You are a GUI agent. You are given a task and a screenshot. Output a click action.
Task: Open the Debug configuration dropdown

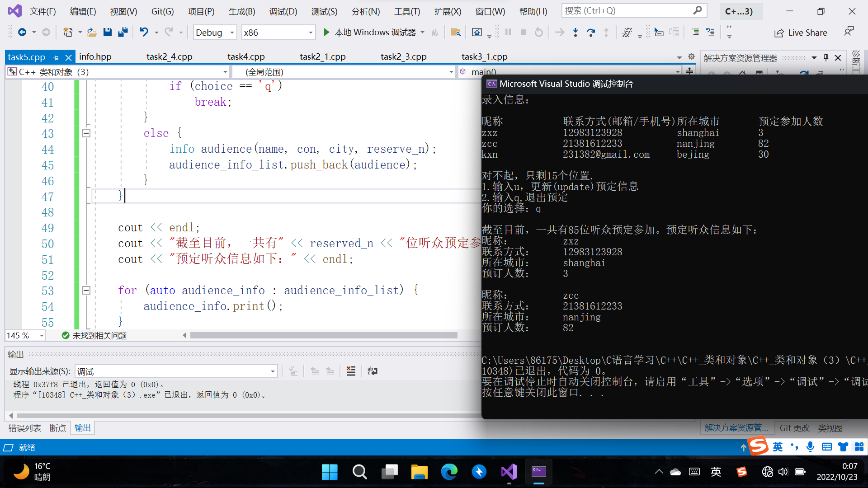pos(232,33)
